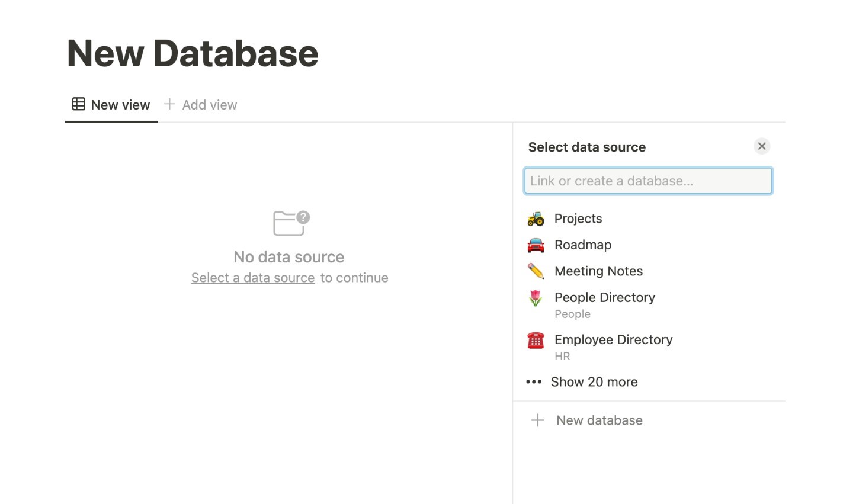Viewport: 856px width, 504px height.
Task: Click the pencil icon beside Meeting Notes
Action: point(536,271)
